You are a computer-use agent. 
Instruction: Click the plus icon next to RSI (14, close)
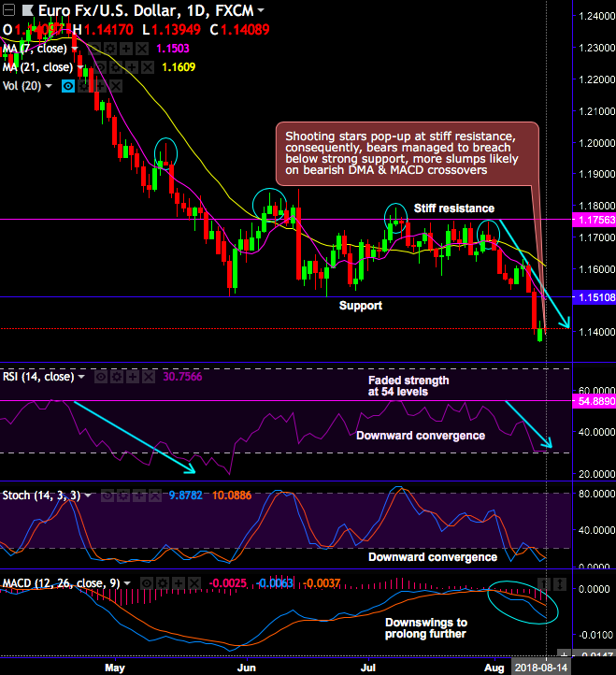coord(133,377)
